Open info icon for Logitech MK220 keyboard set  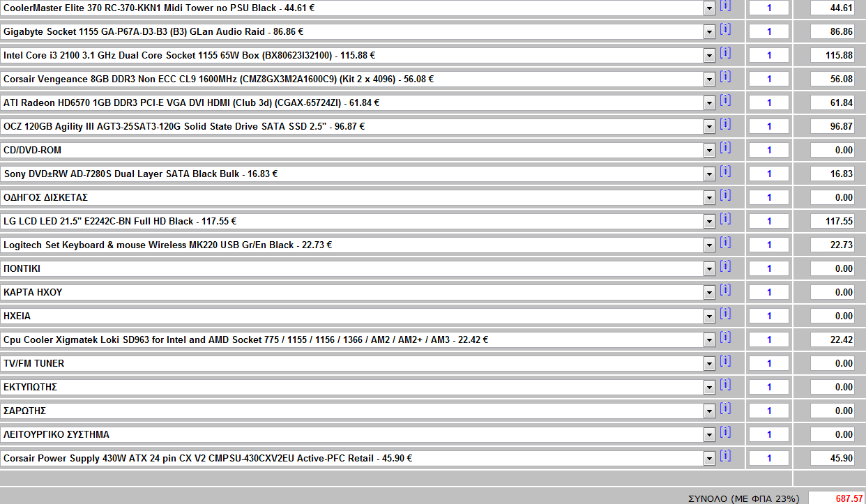pyautogui.click(x=725, y=243)
